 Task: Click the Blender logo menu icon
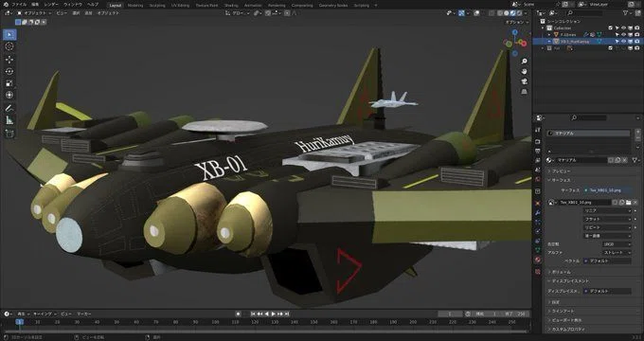coord(6,5)
